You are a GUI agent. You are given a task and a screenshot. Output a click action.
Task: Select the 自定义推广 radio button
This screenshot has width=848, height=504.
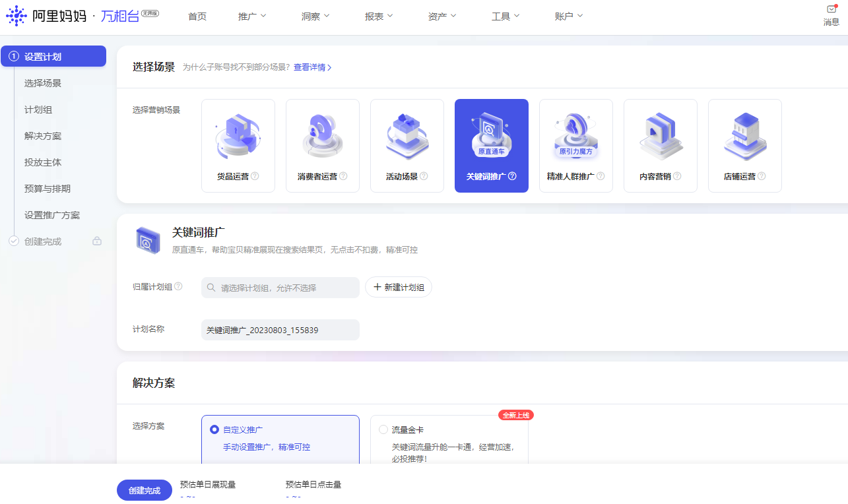(x=214, y=429)
